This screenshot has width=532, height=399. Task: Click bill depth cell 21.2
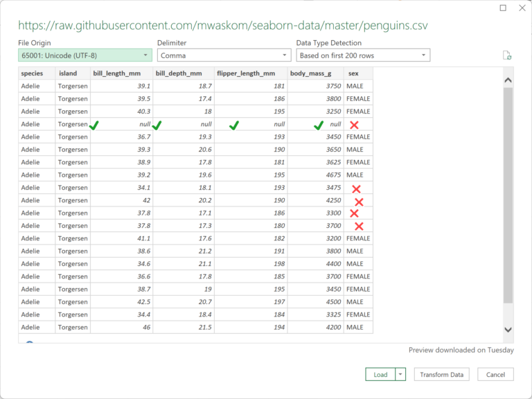click(x=184, y=251)
